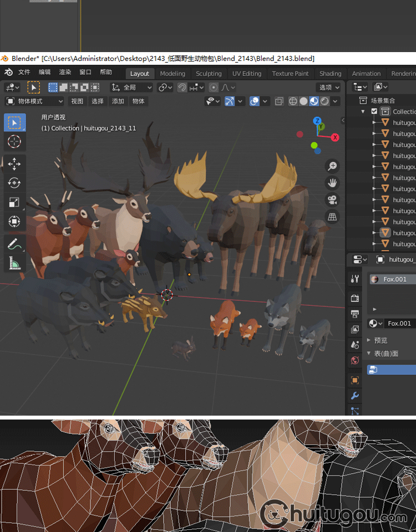Open the 文件 file menu
This screenshot has height=532, width=416.
tap(24, 73)
